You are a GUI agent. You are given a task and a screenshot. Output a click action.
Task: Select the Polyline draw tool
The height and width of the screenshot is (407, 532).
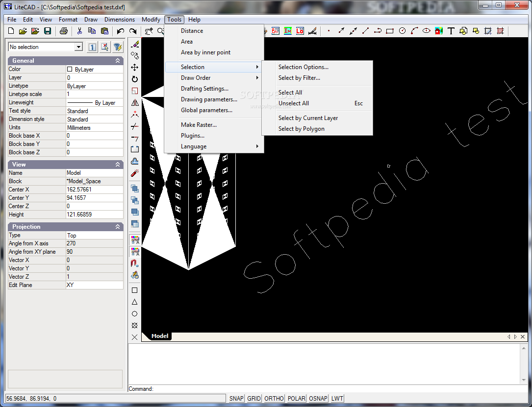tap(378, 31)
